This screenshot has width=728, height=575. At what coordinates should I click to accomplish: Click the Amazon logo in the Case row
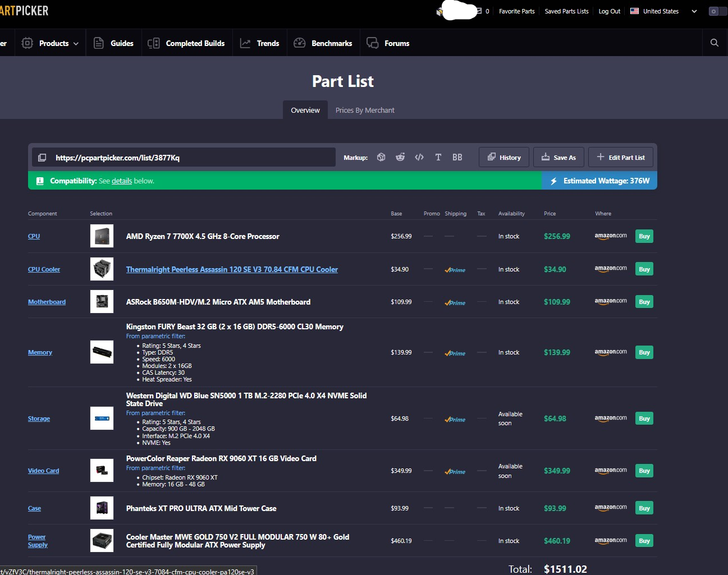(x=611, y=508)
